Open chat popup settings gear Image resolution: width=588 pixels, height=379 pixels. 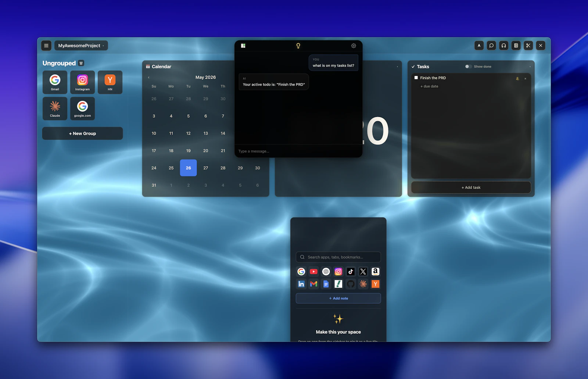(354, 46)
